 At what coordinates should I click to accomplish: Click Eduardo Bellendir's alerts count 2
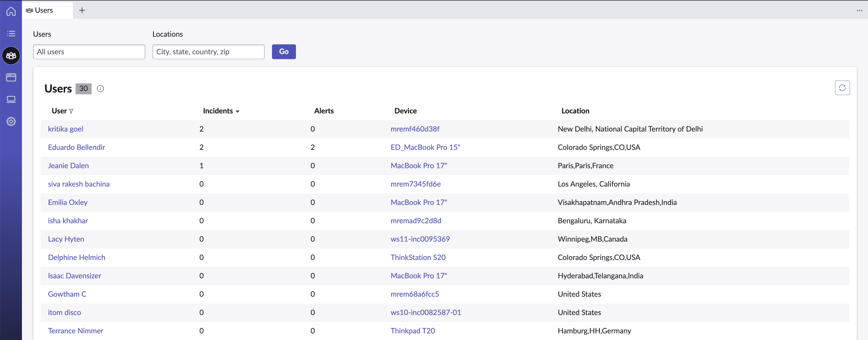pos(312,147)
